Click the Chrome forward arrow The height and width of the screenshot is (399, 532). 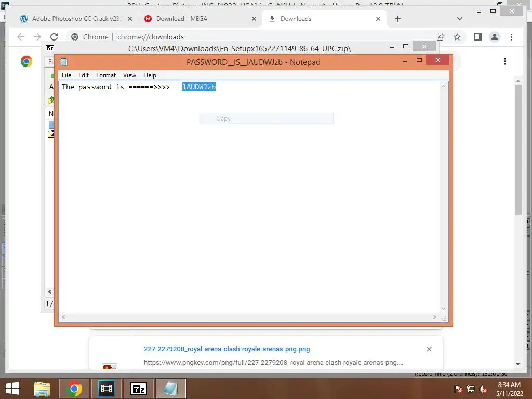(x=37, y=37)
